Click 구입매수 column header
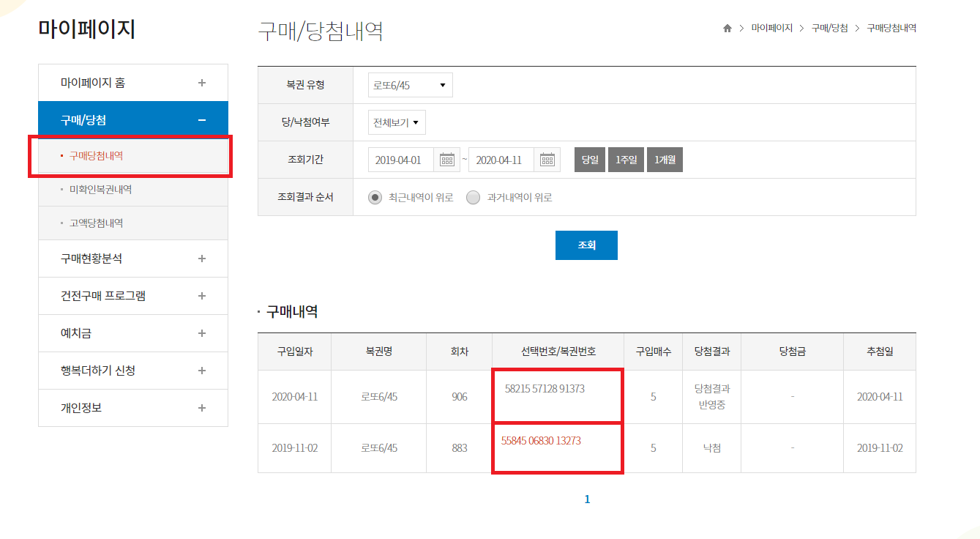The image size is (980, 539). pyautogui.click(x=653, y=352)
